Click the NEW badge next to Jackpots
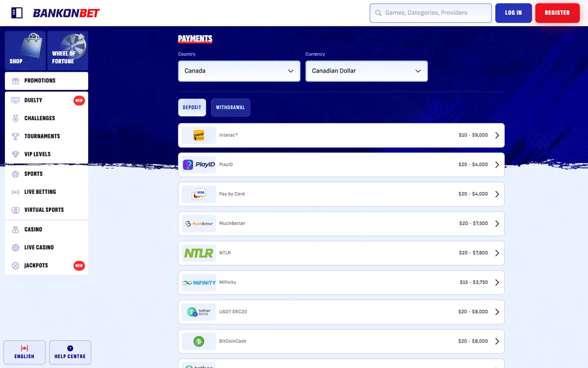 click(x=79, y=266)
